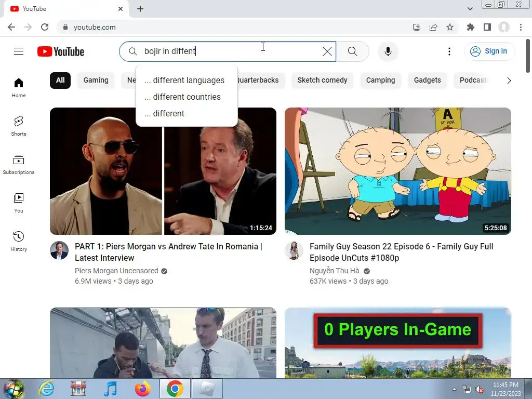Click the browser forward arrow

(28, 27)
